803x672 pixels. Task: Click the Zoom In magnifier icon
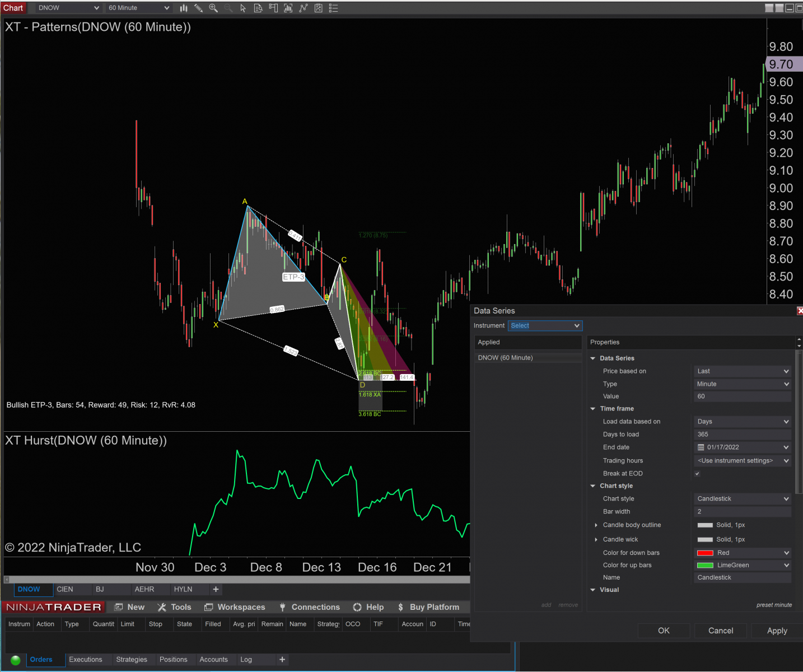(213, 8)
